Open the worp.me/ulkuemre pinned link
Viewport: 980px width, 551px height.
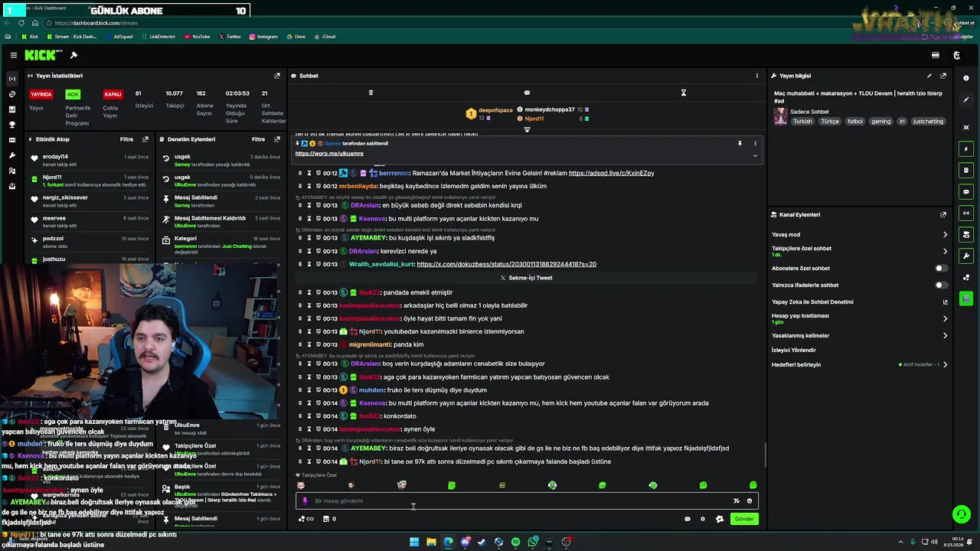pos(329,154)
